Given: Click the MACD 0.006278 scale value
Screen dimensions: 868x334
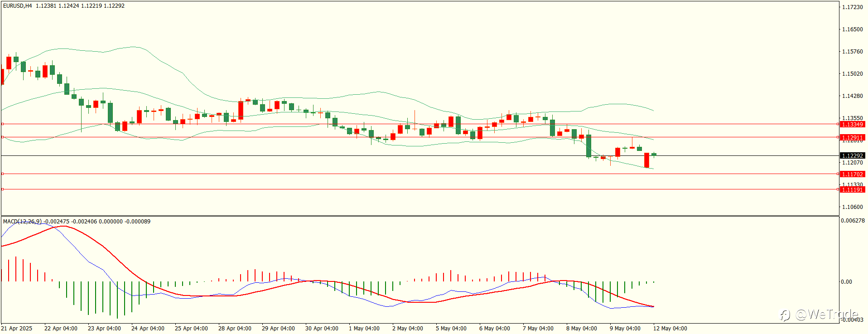Looking at the screenshot, I should [853, 221].
